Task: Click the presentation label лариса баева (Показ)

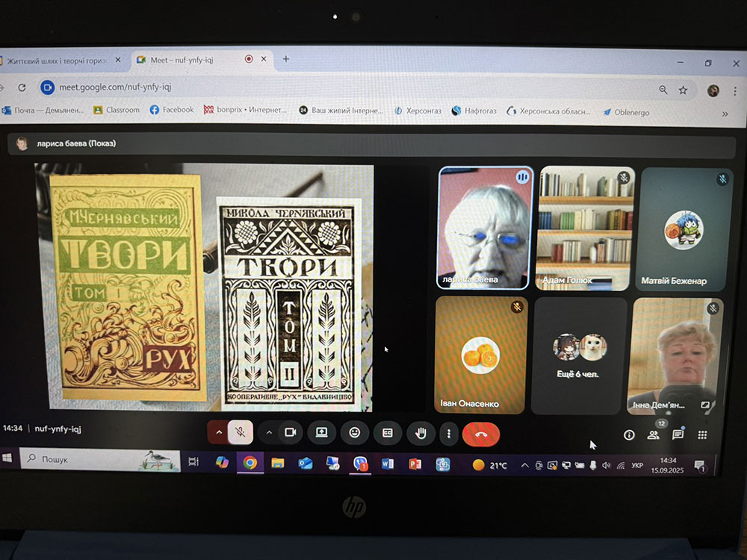Action: click(x=76, y=143)
